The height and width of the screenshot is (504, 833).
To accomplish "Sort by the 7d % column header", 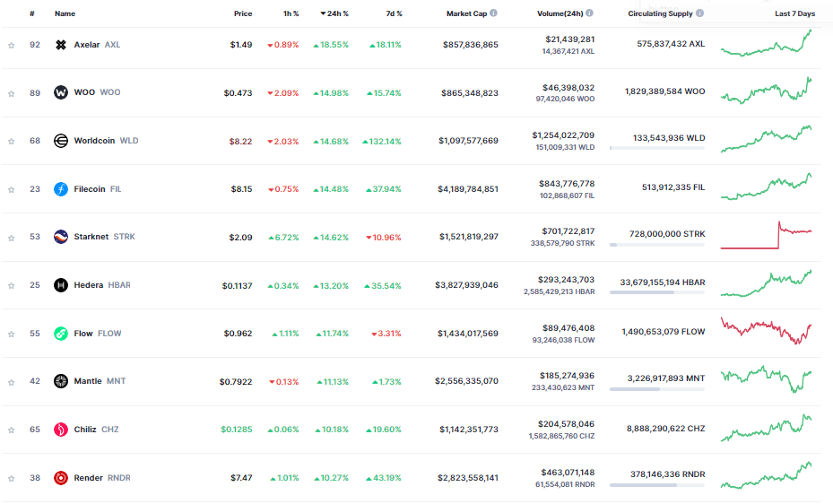I will pos(393,13).
